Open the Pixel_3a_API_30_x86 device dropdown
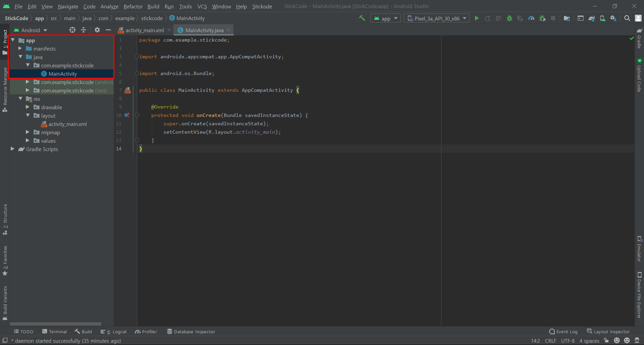This screenshot has width=644, height=345. (x=436, y=18)
